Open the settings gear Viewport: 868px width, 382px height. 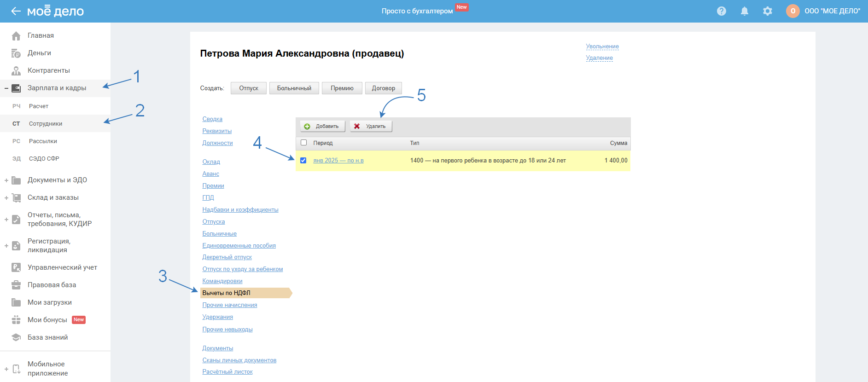click(768, 11)
